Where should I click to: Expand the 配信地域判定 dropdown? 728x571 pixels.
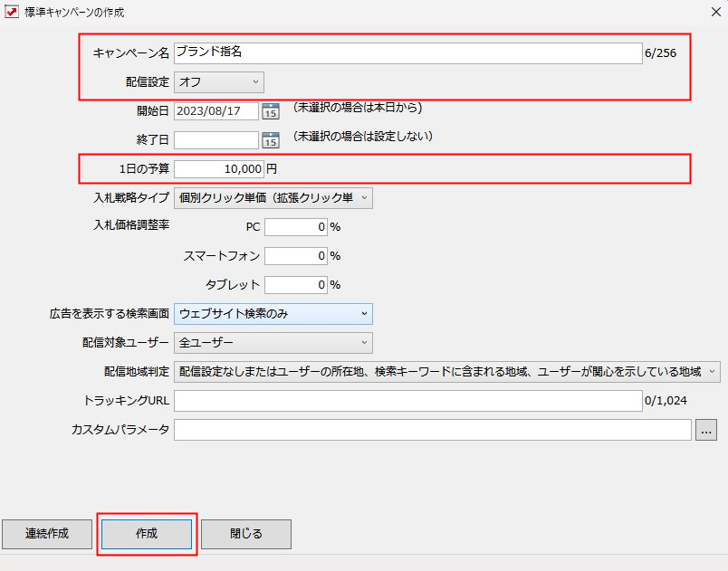[447, 372]
